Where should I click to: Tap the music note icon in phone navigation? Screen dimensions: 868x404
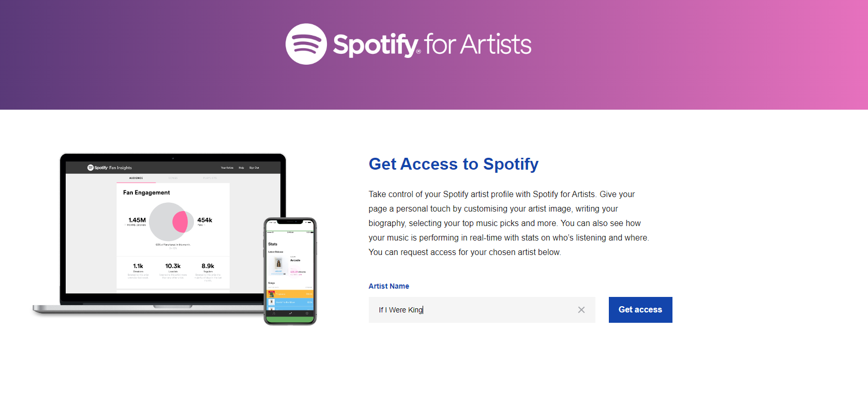tap(274, 313)
